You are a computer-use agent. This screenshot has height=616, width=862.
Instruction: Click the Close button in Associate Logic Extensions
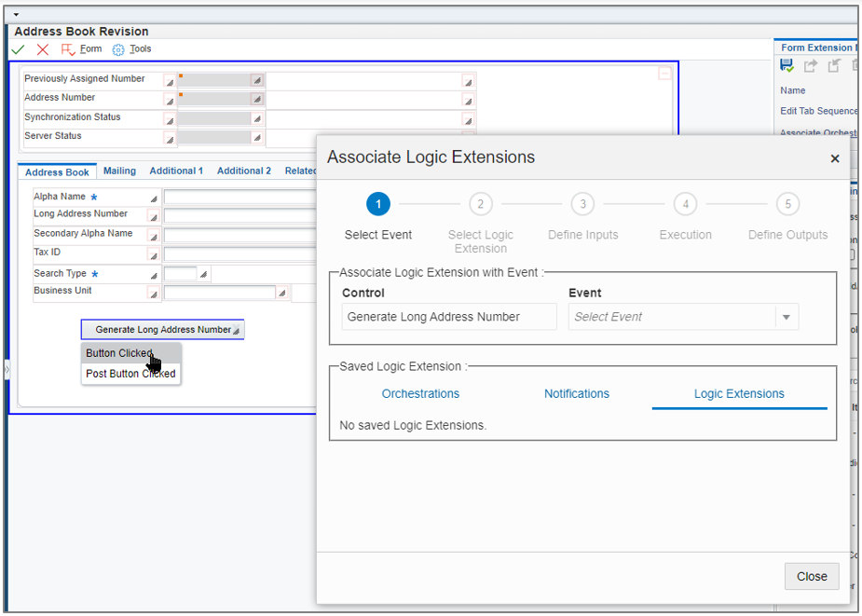811,576
